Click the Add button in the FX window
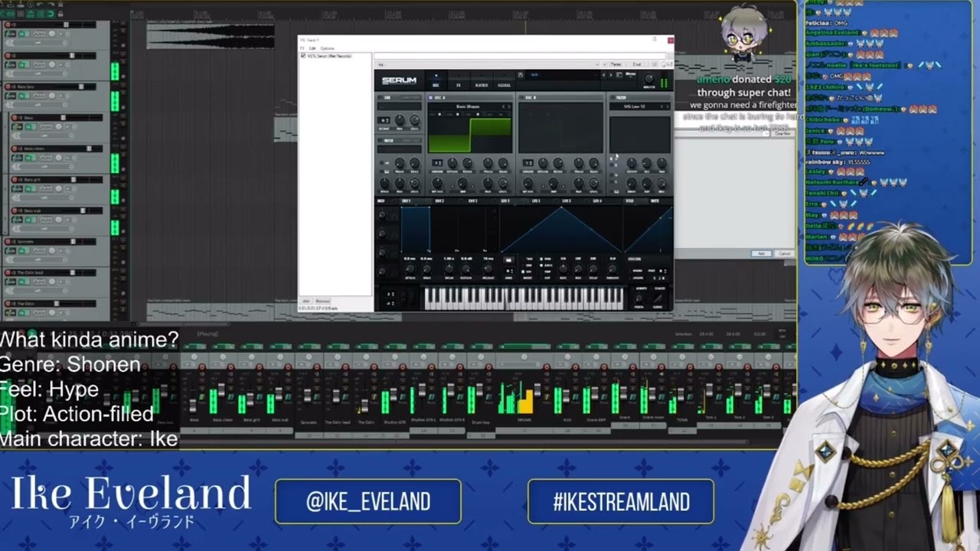The height and width of the screenshot is (551, 980). (x=305, y=302)
